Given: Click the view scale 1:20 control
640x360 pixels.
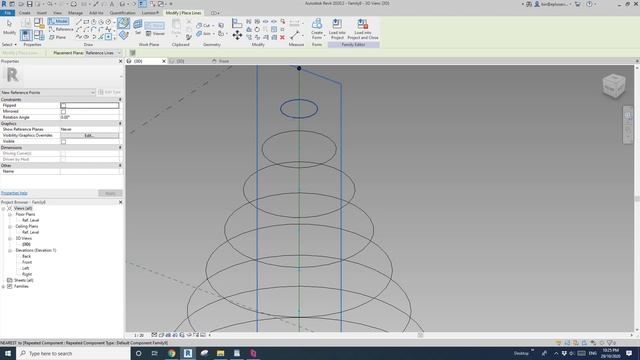Looking at the screenshot, I should (x=139, y=335).
